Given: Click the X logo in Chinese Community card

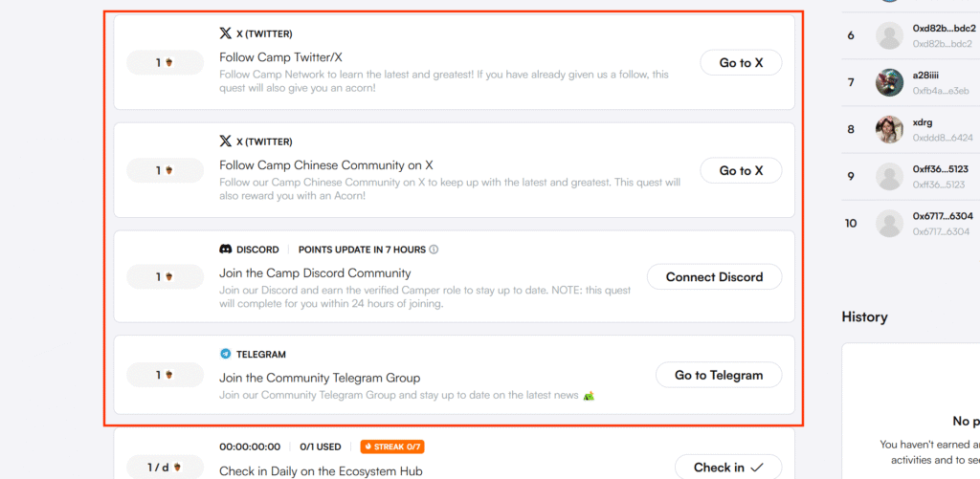Looking at the screenshot, I should pyautogui.click(x=226, y=142).
